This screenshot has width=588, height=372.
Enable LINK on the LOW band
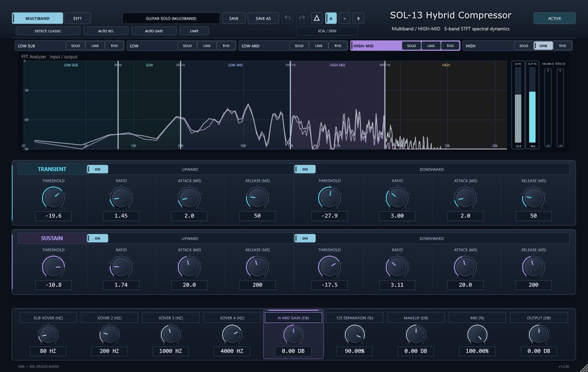(207, 46)
